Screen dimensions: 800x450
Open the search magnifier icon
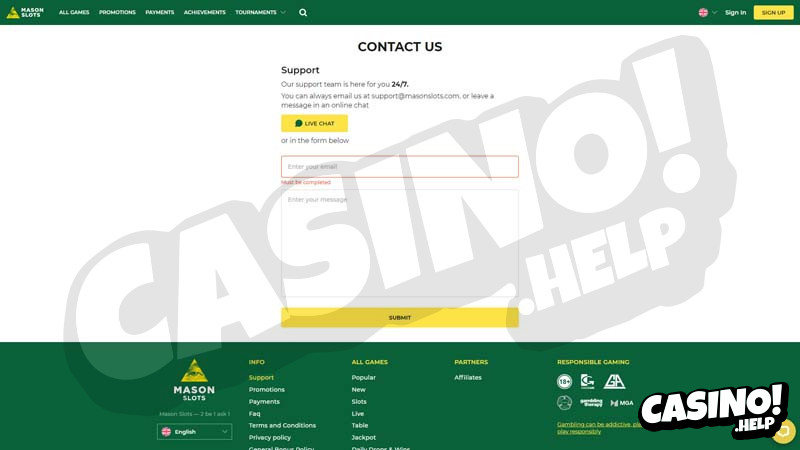[303, 12]
